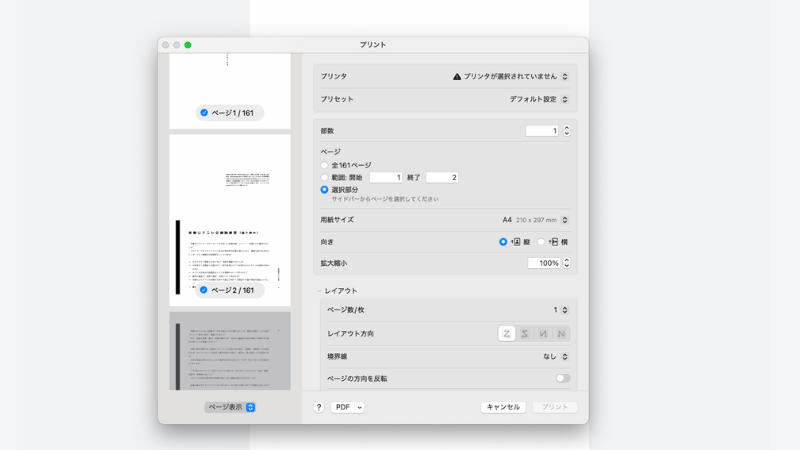Uncheck page 1/161 selection checkmark
The width and height of the screenshot is (800, 450).
tap(204, 113)
